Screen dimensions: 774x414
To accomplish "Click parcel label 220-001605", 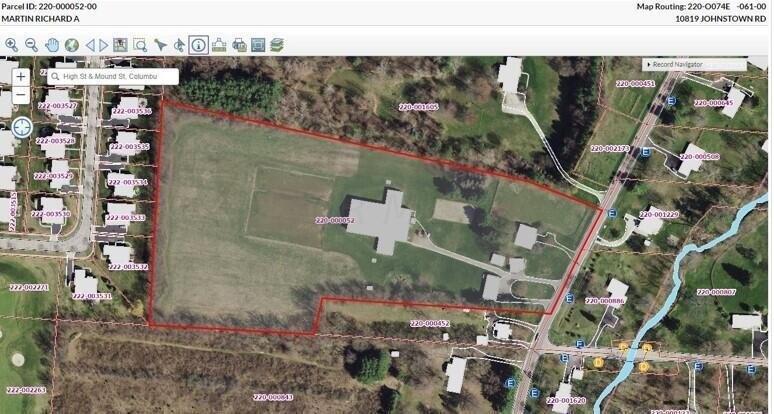I will 419,107.
